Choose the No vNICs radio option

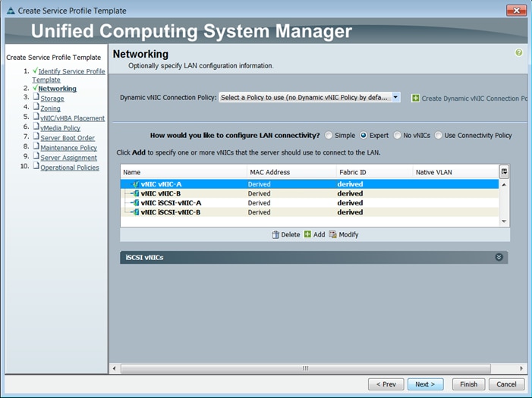coord(397,135)
